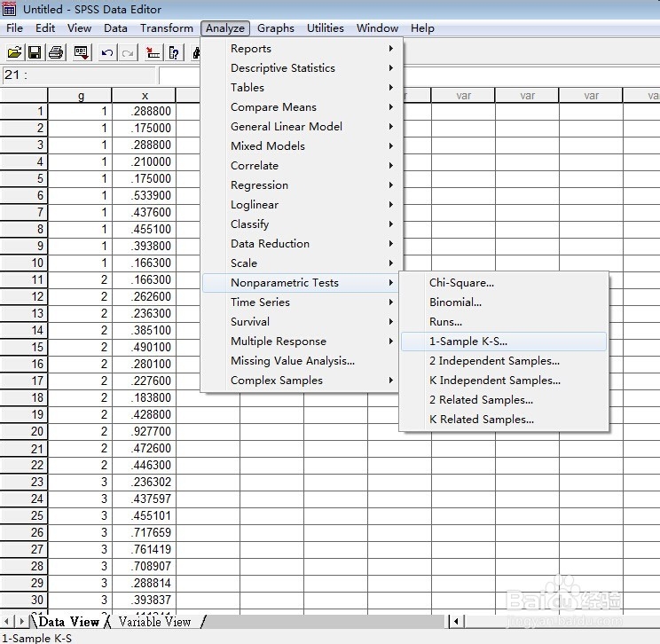Viewport: 660px width, 644px height.
Task: Select column header g
Action: [81, 96]
